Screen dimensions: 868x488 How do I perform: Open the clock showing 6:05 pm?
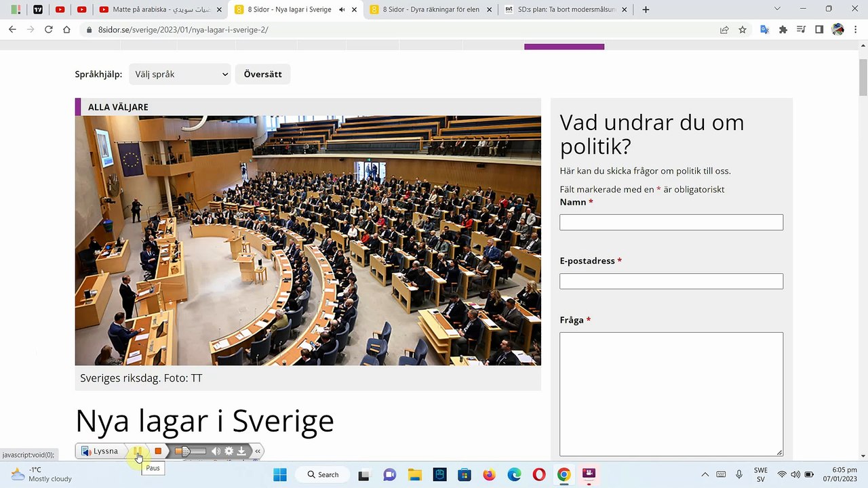pos(840,474)
